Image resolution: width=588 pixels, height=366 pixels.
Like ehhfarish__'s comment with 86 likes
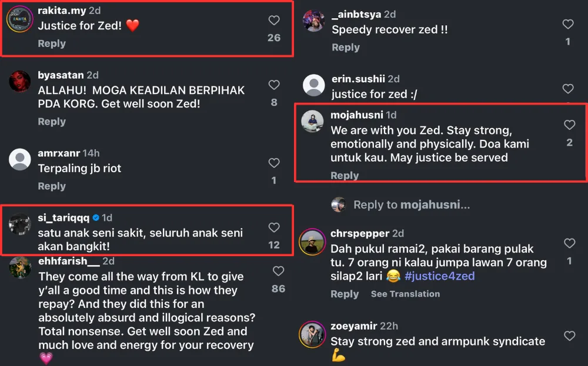click(278, 271)
